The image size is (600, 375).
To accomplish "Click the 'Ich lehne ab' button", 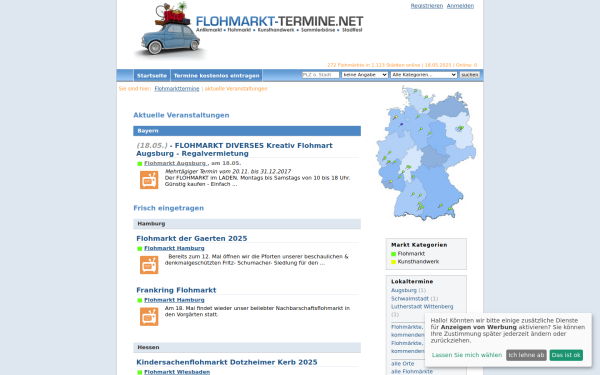I will tap(526, 355).
